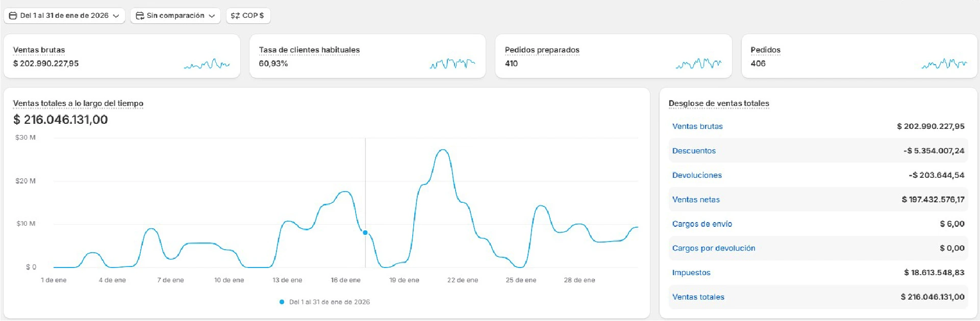Open the Ventas netas link
980x321 pixels.
tap(696, 200)
